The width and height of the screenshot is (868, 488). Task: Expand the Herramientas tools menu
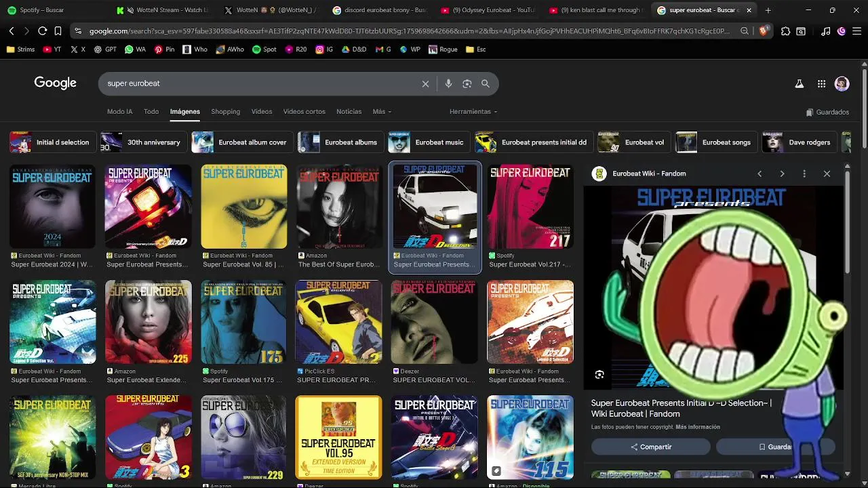pyautogui.click(x=473, y=112)
